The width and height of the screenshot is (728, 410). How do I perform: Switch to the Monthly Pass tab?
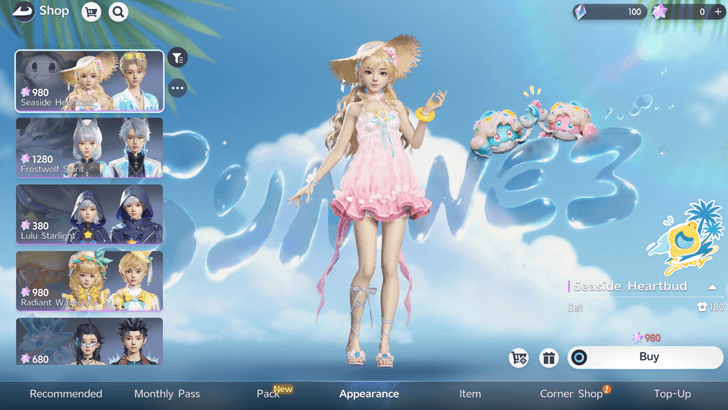tap(167, 394)
